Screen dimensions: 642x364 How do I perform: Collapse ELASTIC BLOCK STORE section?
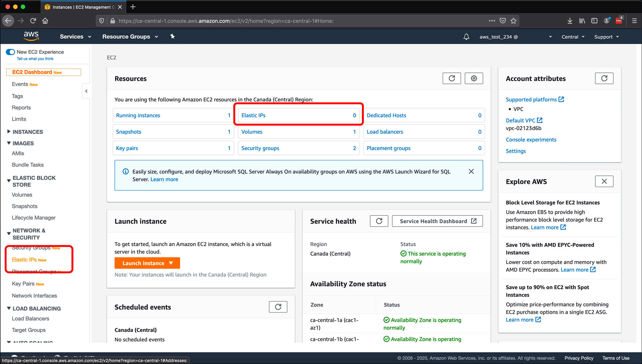[31, 181]
